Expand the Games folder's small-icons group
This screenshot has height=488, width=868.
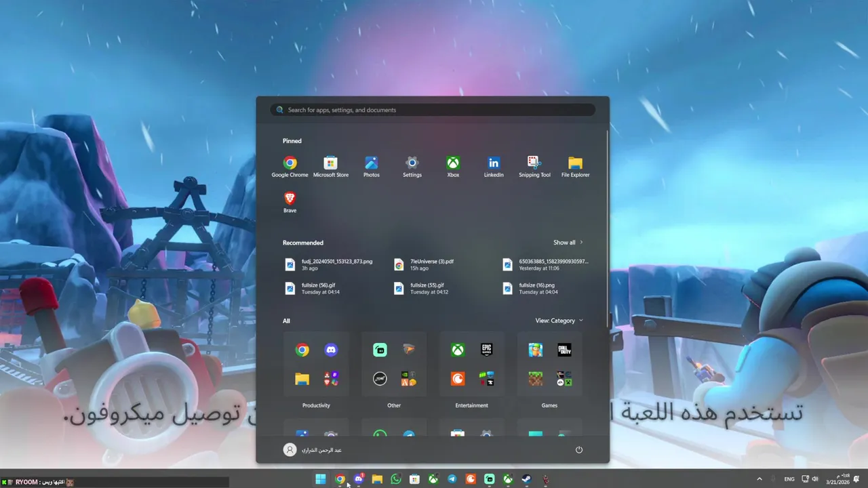pos(564,379)
